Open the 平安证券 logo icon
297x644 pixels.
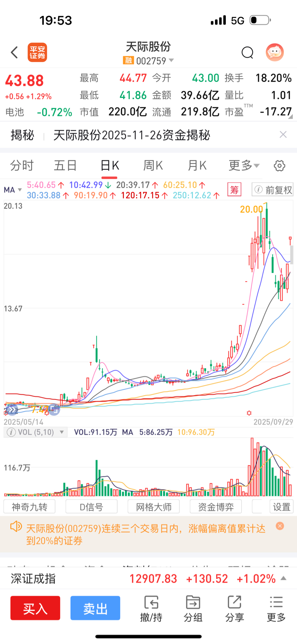click(38, 52)
